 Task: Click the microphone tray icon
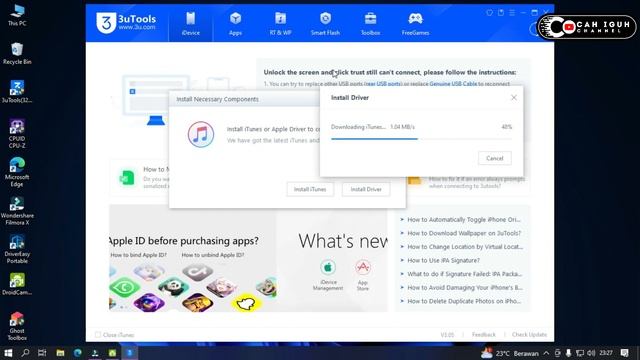click(x=569, y=353)
